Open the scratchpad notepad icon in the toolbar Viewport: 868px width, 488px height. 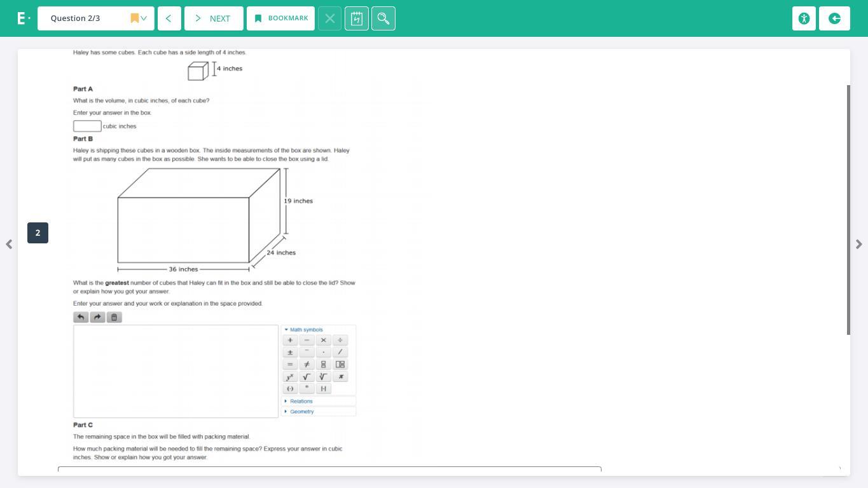pos(357,18)
